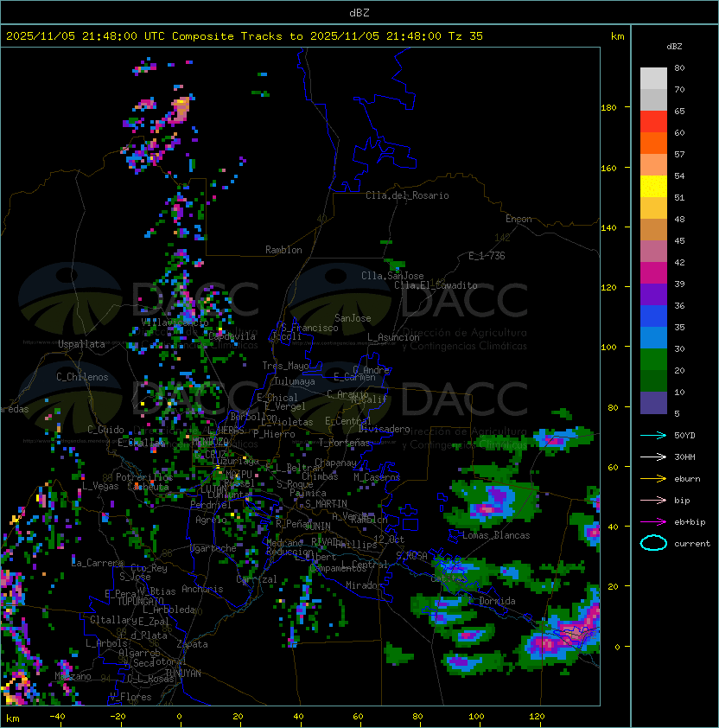
Task: Click the yellow eburn arrow in legend
Action: coord(653,479)
